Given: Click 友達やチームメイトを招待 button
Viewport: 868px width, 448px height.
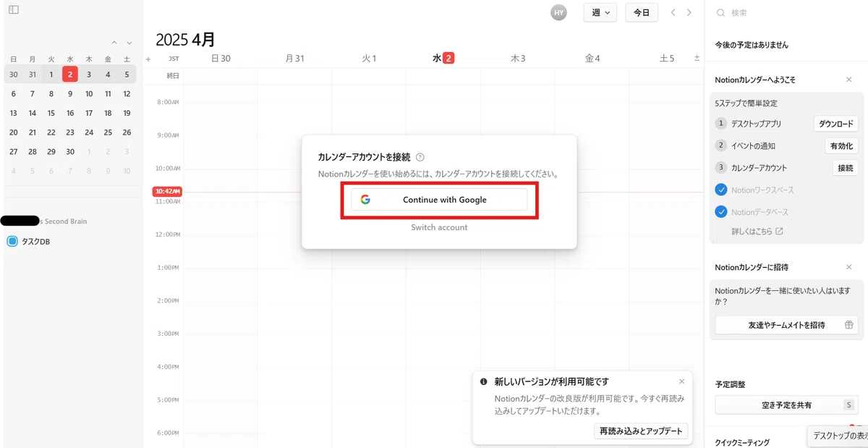Looking at the screenshot, I should (787, 325).
